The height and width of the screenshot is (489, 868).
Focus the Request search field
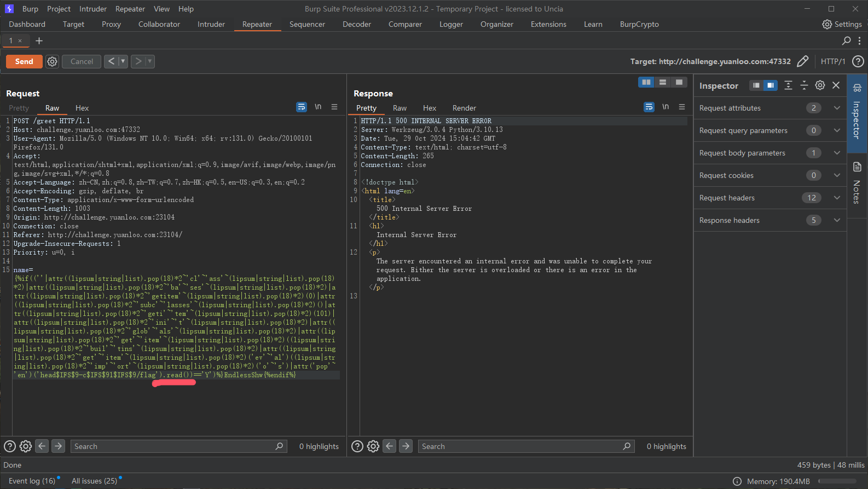tap(179, 446)
